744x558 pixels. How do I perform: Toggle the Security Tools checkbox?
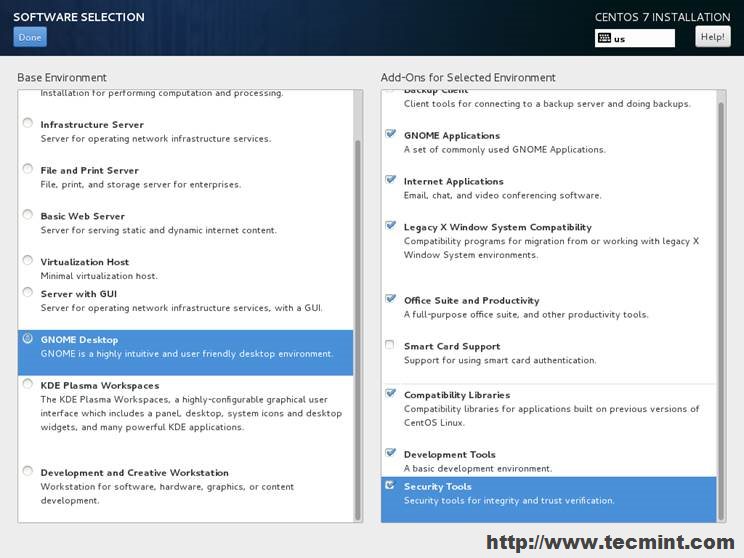[x=390, y=485]
